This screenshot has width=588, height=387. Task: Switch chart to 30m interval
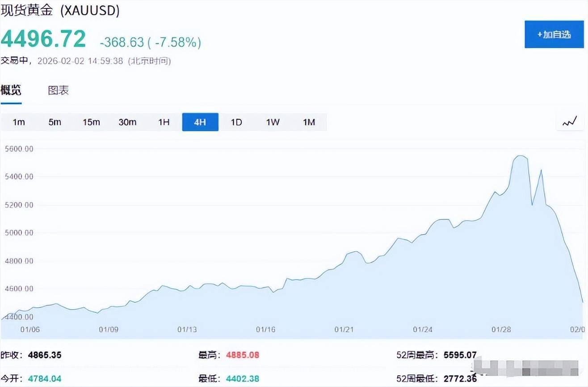click(x=127, y=122)
